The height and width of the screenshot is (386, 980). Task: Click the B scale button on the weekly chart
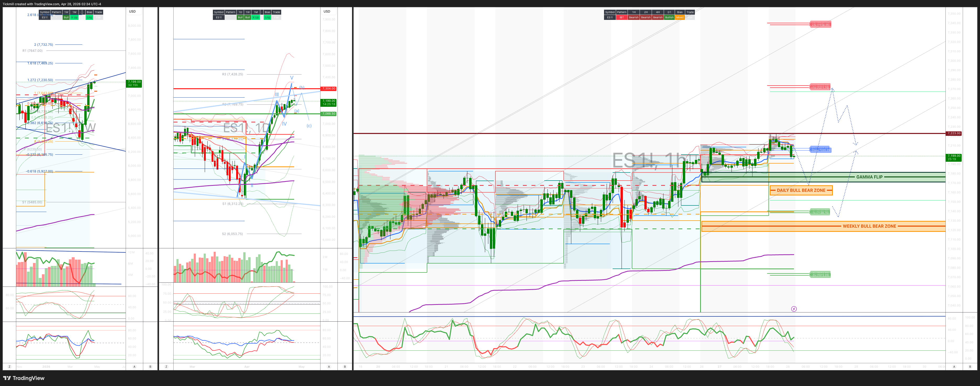(150, 367)
